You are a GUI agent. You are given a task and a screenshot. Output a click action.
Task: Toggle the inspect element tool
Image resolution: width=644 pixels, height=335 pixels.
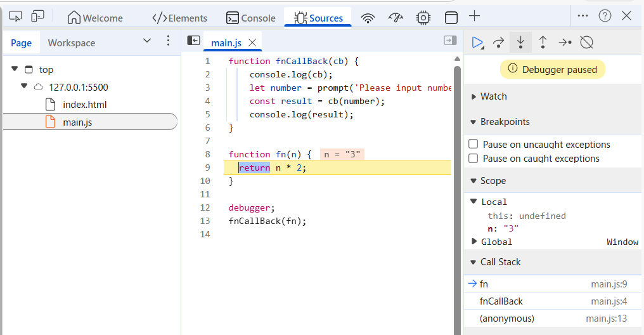(x=16, y=16)
